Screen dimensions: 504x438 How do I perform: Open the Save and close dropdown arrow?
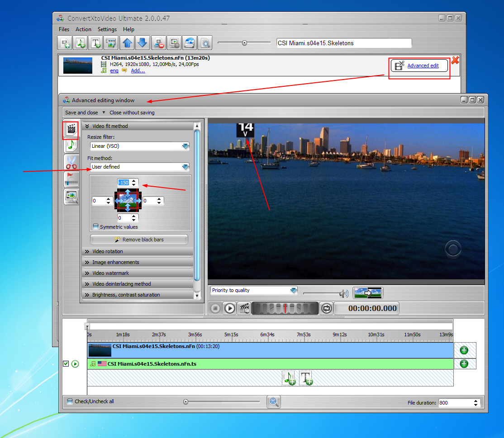(104, 113)
